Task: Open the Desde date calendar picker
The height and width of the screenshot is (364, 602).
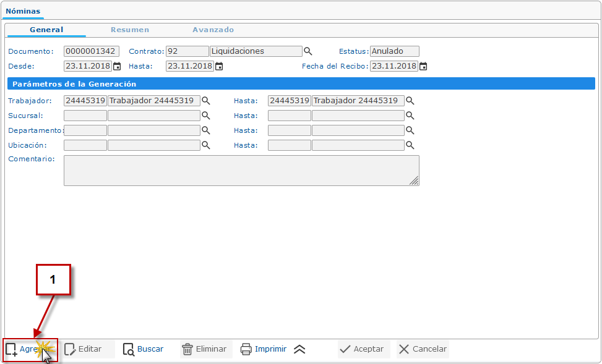Action: [116, 66]
